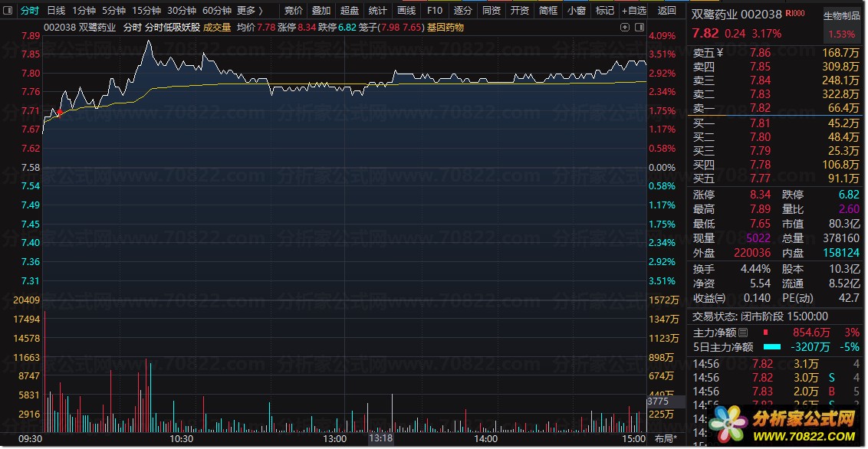
Task: Toggle the 简框 simple frame button
Action: pyautogui.click(x=548, y=11)
